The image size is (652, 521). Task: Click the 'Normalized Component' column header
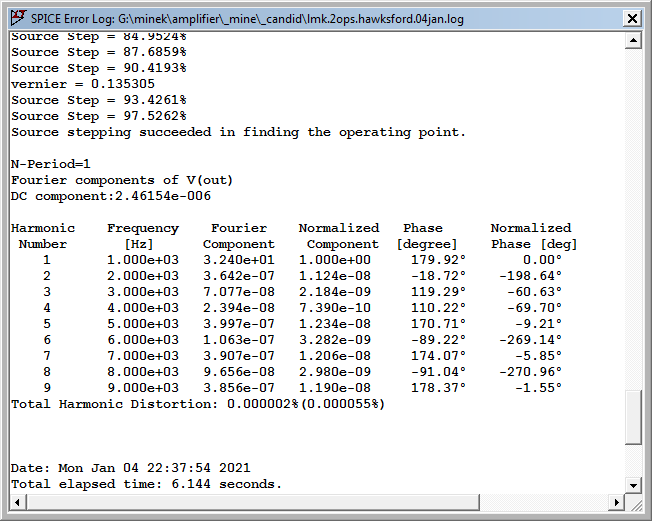click(x=339, y=236)
